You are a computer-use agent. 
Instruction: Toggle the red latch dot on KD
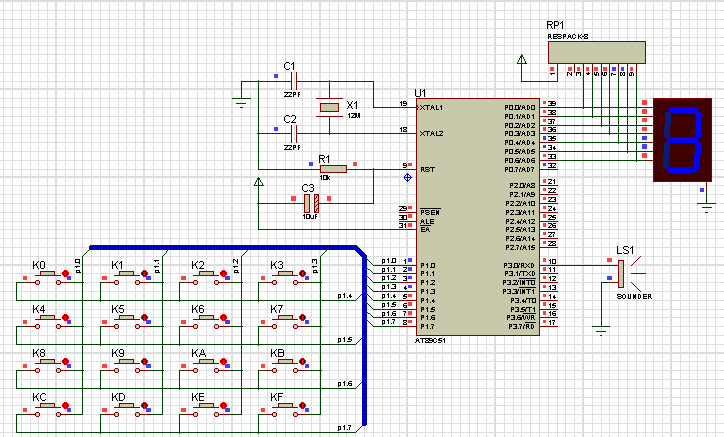click(144, 406)
